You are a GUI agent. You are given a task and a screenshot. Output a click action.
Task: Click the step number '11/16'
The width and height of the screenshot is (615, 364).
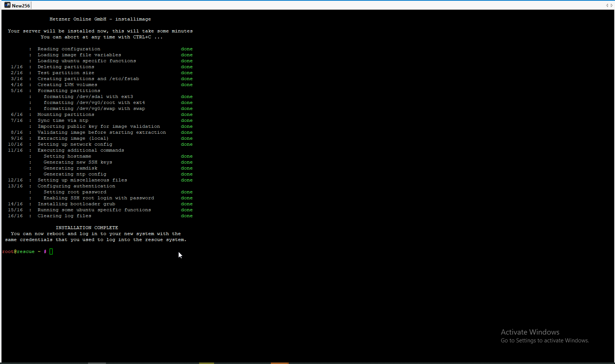click(15, 150)
